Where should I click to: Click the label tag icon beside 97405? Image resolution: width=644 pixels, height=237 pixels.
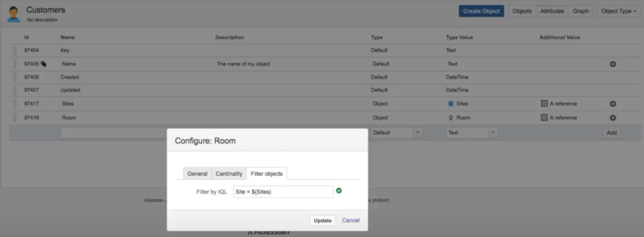[44, 64]
